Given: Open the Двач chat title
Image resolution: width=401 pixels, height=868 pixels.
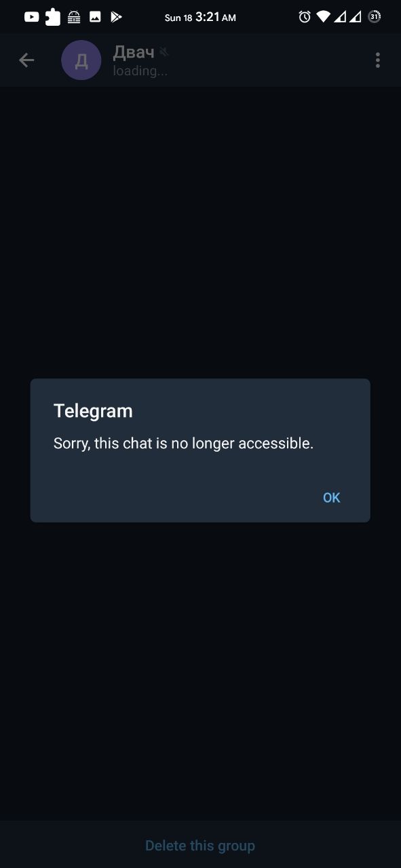Looking at the screenshot, I should click(x=134, y=52).
